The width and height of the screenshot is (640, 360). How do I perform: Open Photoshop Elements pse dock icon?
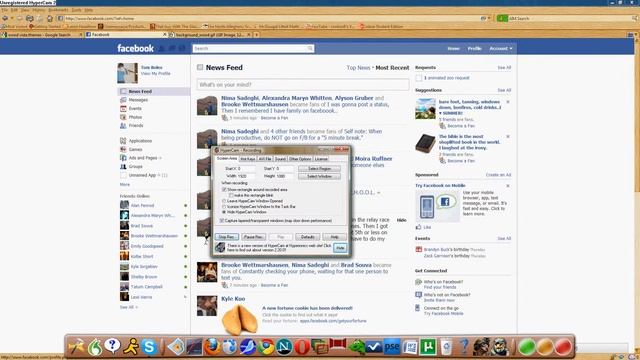(x=391, y=347)
